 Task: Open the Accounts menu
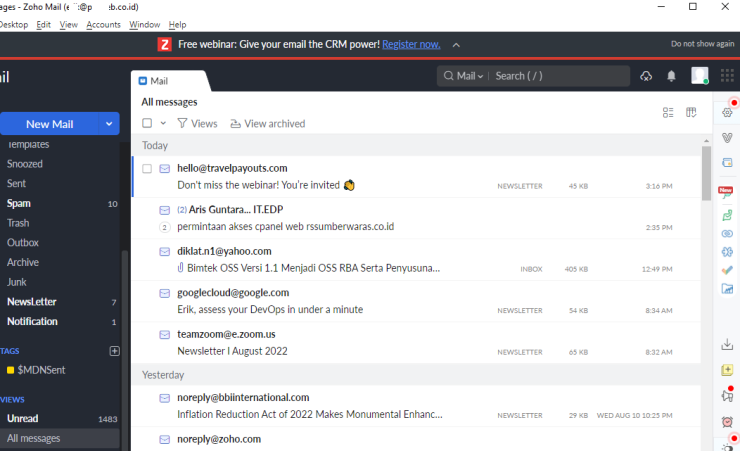[x=103, y=25]
